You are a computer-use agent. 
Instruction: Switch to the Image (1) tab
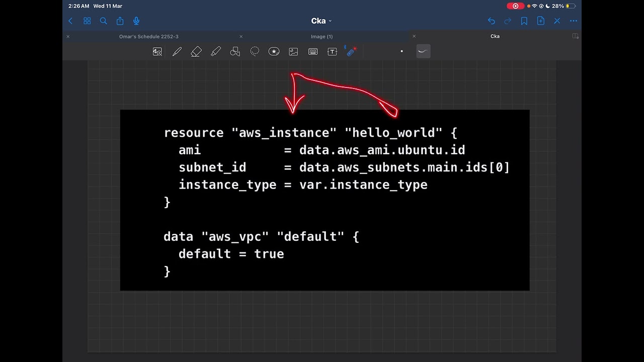point(322,36)
